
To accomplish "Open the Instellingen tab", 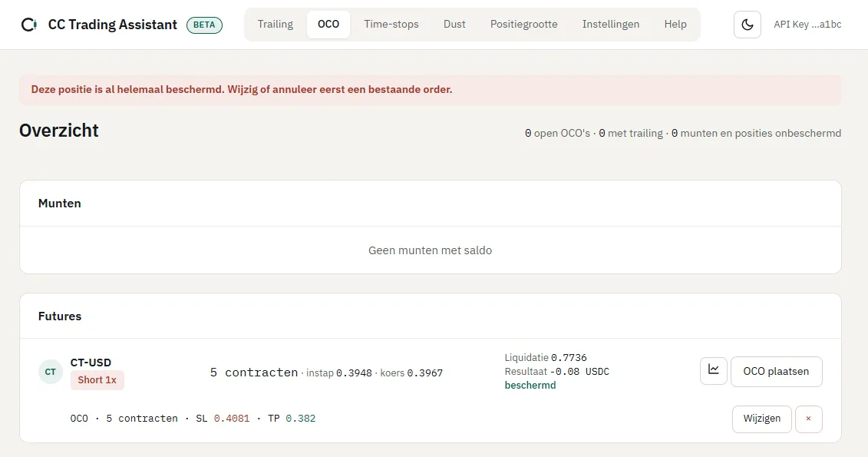I will click(611, 25).
